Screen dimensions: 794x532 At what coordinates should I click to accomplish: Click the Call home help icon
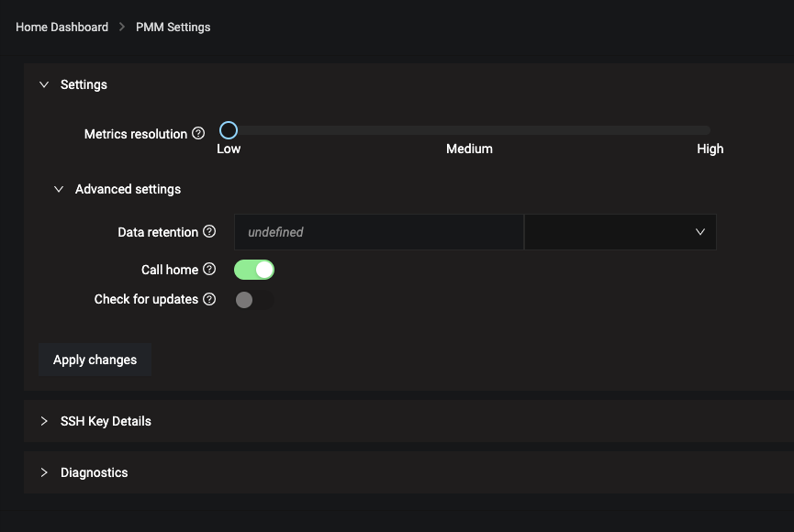209,270
